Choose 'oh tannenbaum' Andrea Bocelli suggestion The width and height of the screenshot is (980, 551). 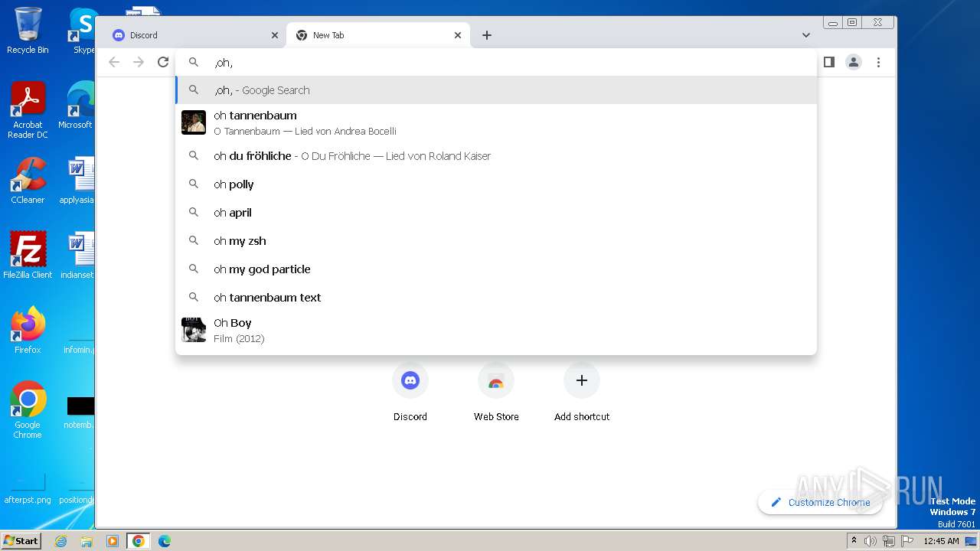pyautogui.click(x=496, y=122)
